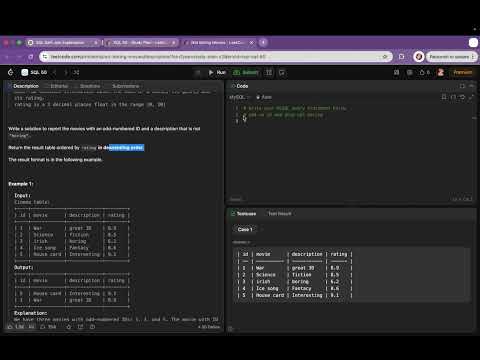
Task: Click "House card" in testcase table
Action: point(270,295)
